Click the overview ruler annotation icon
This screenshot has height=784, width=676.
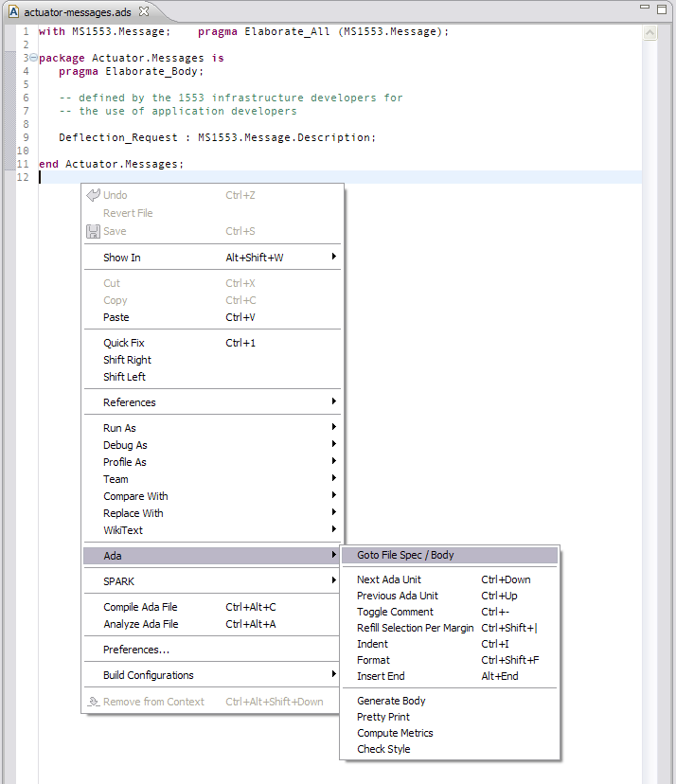(649, 33)
